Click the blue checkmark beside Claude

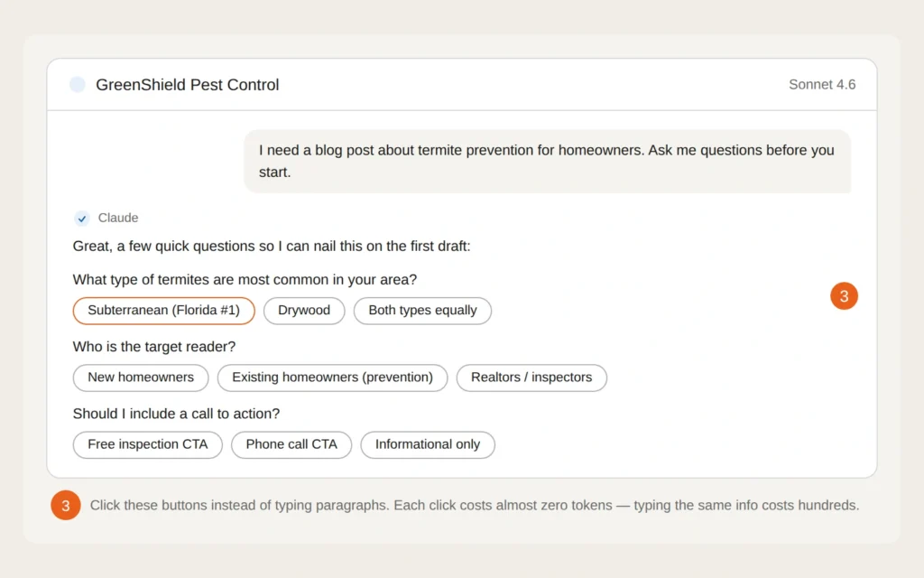tap(80, 218)
